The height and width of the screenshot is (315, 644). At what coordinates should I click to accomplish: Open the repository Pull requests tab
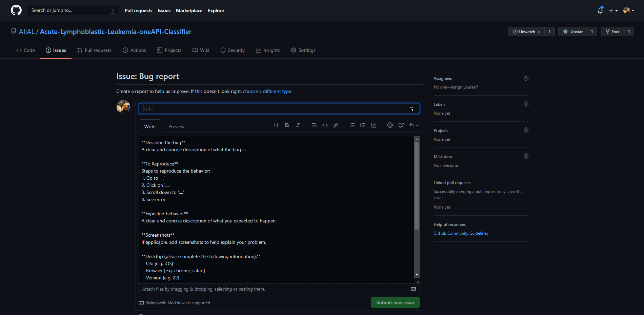94,50
